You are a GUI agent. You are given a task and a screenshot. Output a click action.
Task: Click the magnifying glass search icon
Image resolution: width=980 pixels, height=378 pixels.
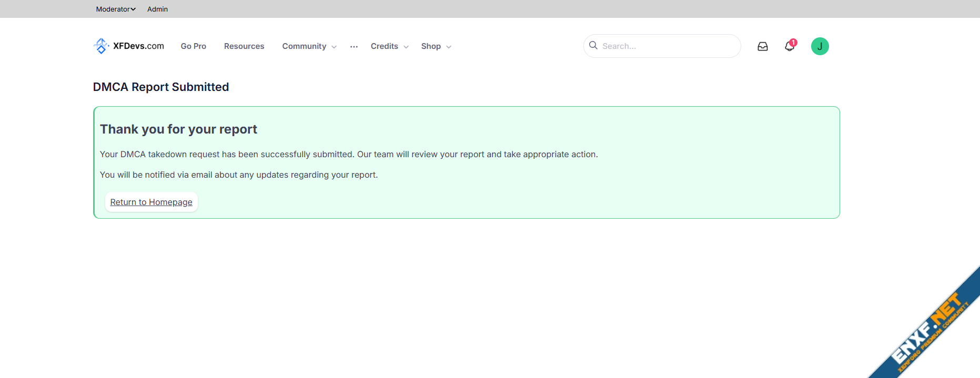click(x=593, y=46)
